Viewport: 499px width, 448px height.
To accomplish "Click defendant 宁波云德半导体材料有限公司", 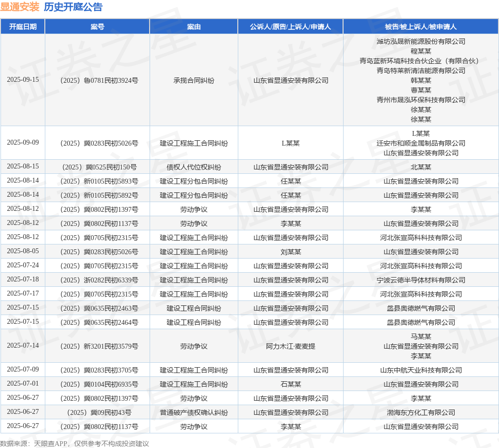I will click(x=421, y=280).
